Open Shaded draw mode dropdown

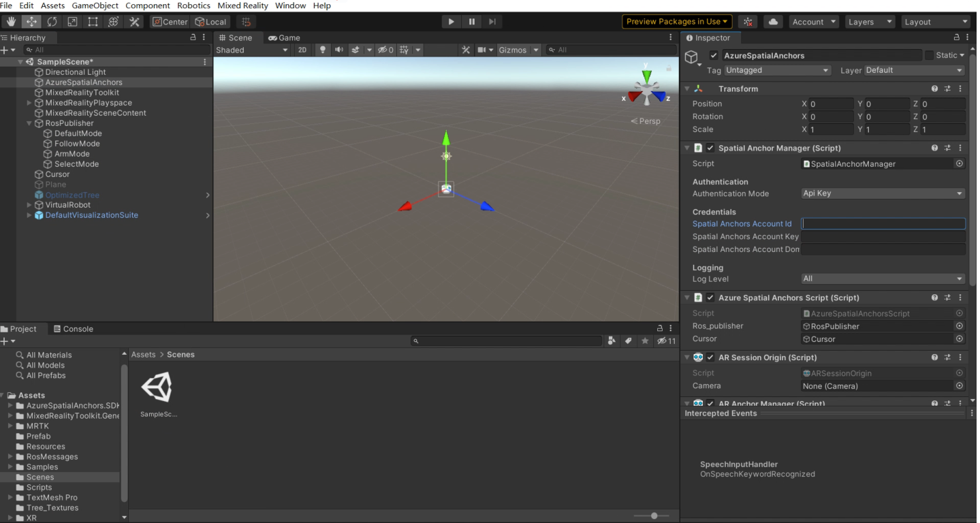pos(252,50)
